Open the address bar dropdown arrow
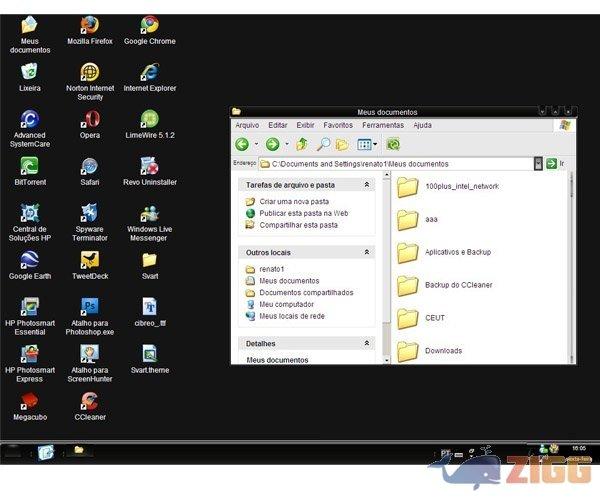This screenshot has height=500, width=600. tap(538, 163)
